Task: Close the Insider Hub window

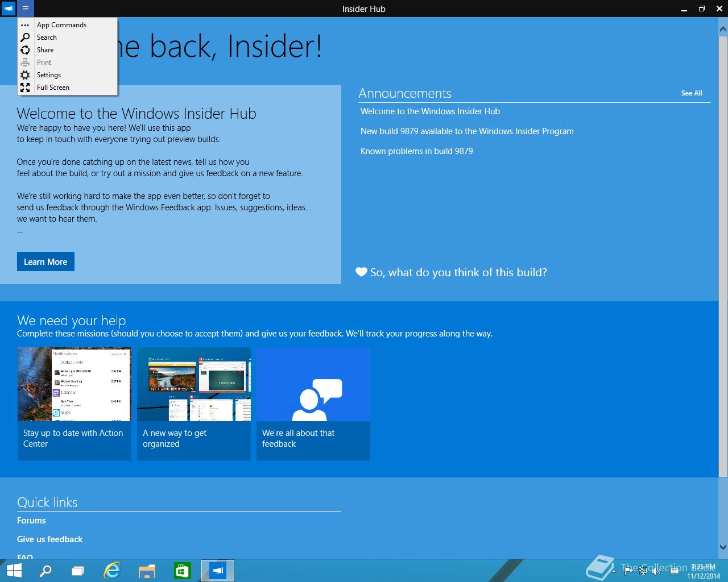Action: [x=719, y=9]
